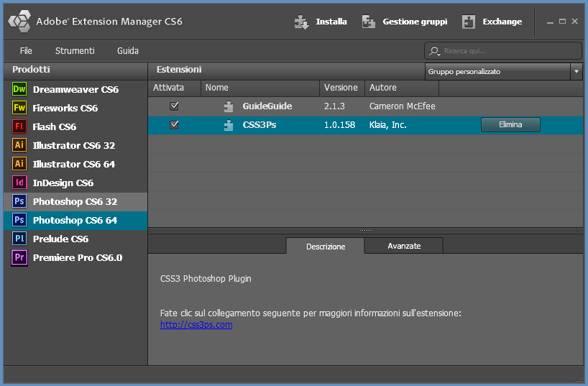
Task: Click the Elimina button for CSS3Ps
Action: coord(510,124)
